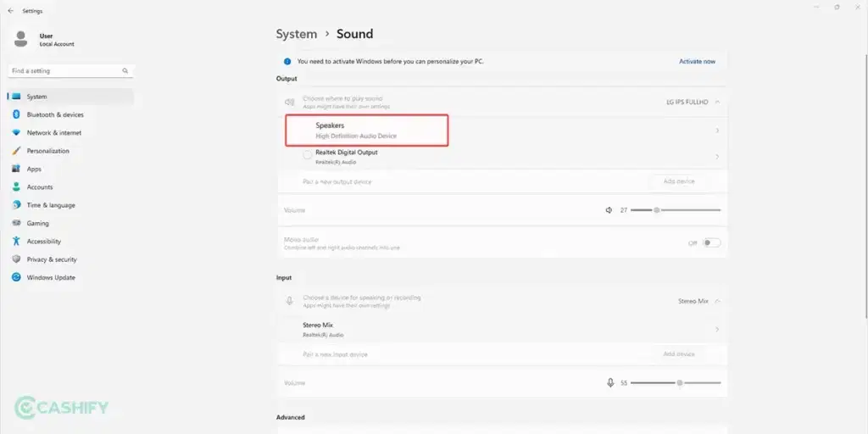The height and width of the screenshot is (434, 868).
Task: Go back using the Settings back arrow
Action: pos(10,10)
